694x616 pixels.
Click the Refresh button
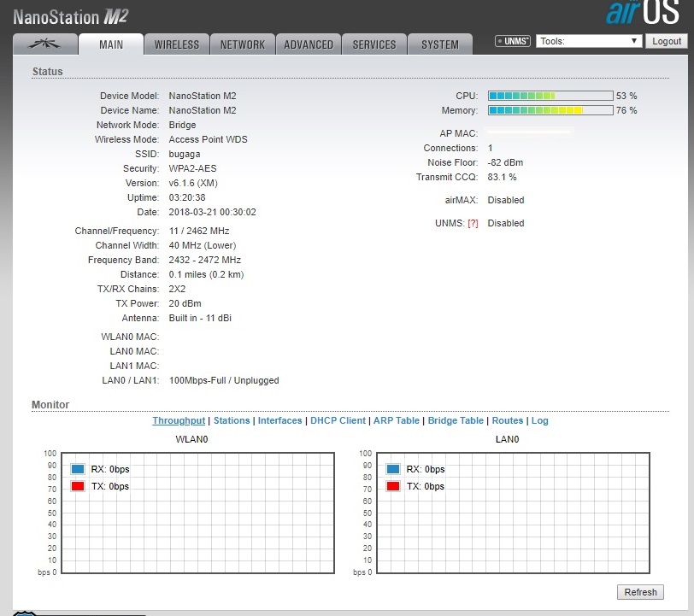[640, 592]
